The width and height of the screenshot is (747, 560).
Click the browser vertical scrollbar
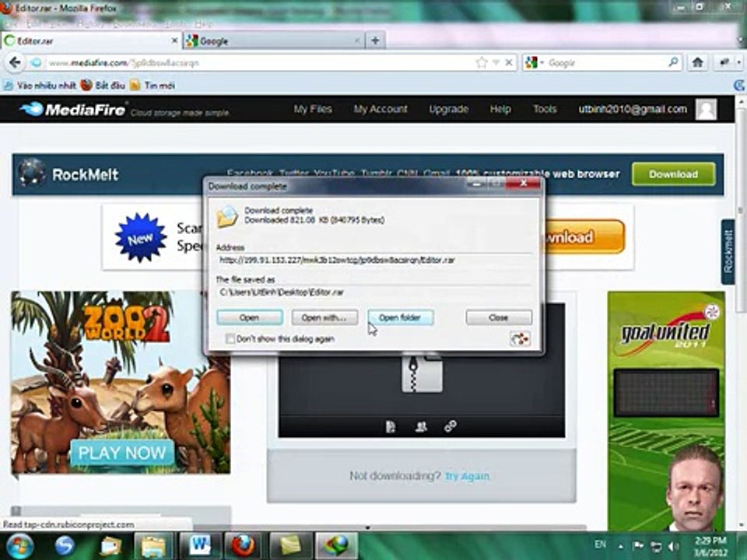(741, 209)
